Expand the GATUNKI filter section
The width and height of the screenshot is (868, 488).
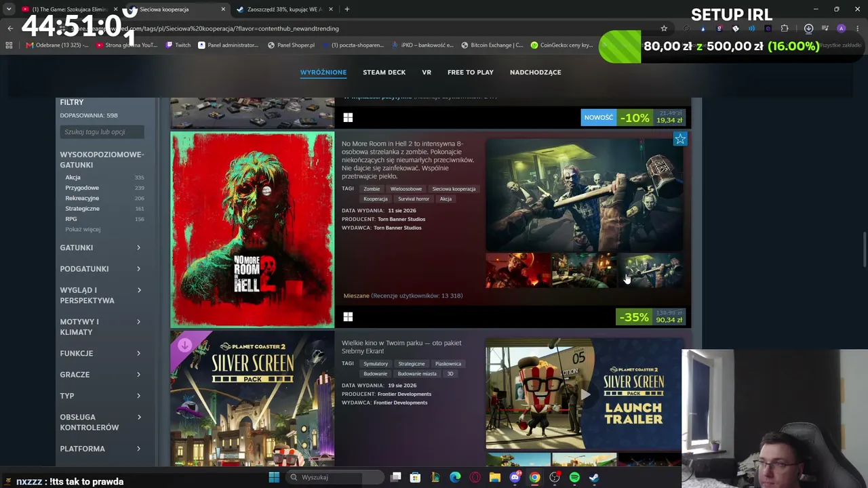point(100,247)
